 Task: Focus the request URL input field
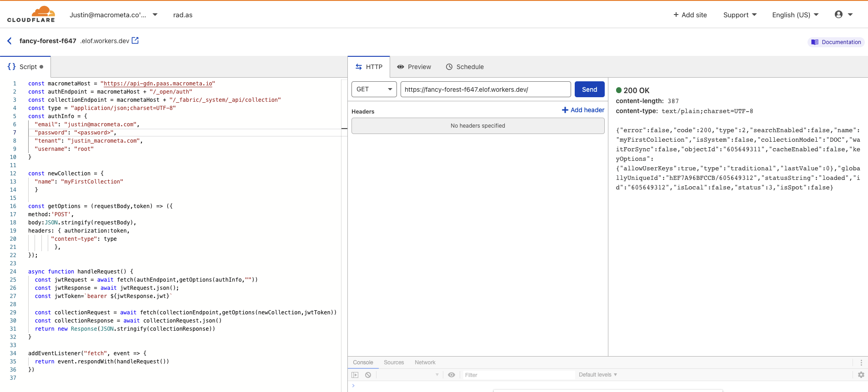[485, 89]
